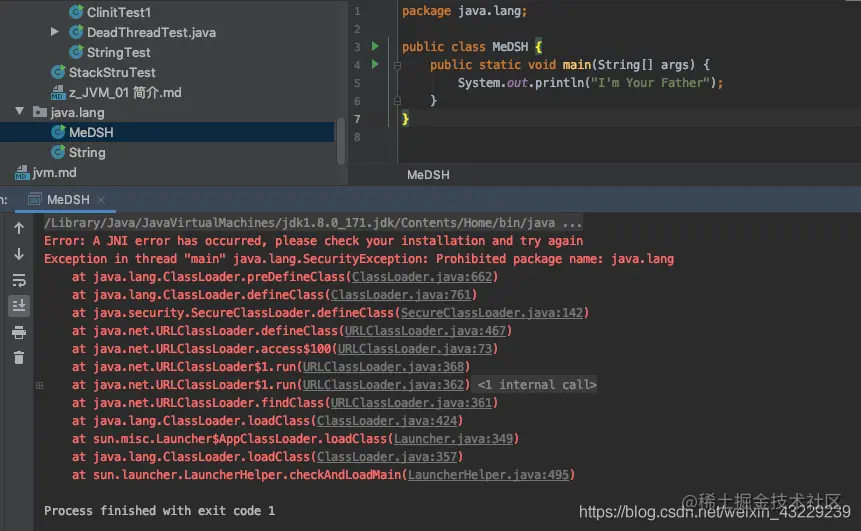This screenshot has width=861, height=531.
Task: Click the 'Prohibited package name: java.lang' error text
Action: [x=555, y=259]
